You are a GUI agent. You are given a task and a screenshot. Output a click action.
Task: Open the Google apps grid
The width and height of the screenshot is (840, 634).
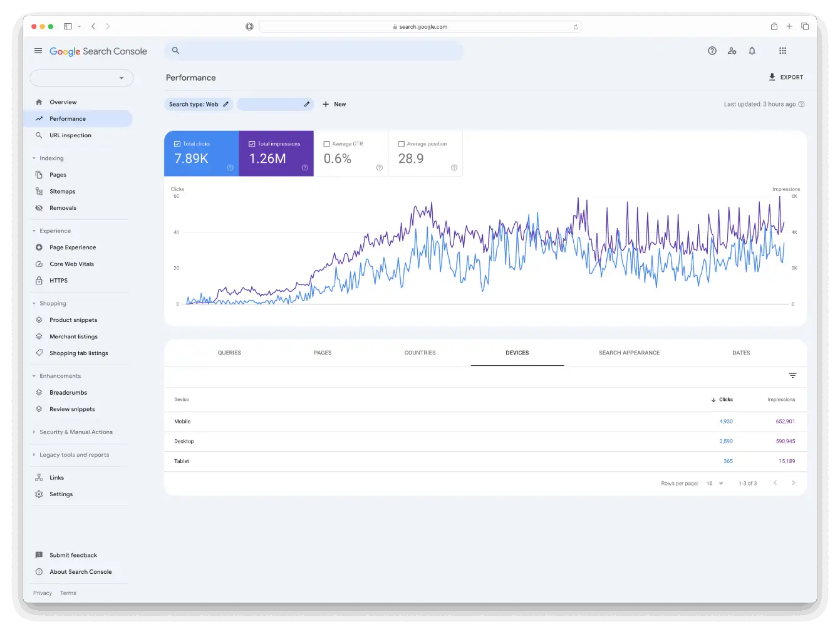[x=783, y=51]
